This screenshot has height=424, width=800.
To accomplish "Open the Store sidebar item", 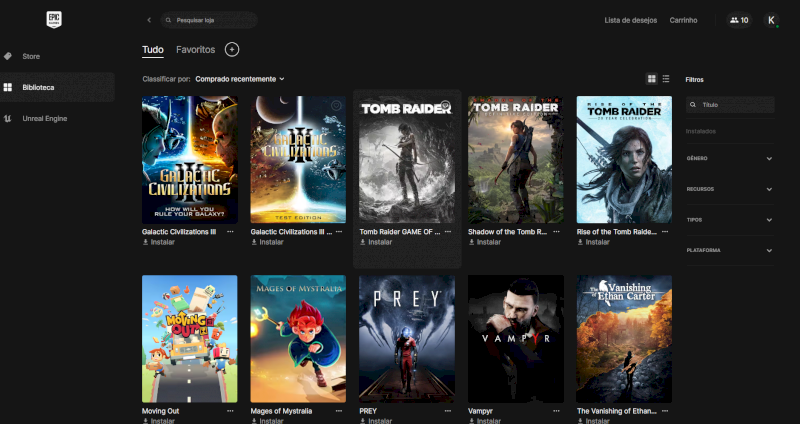I will 31,56.
